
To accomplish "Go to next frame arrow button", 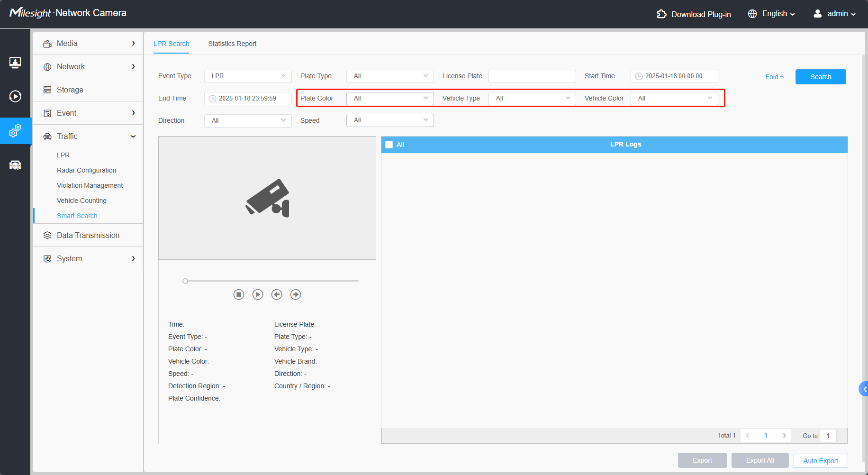I will [x=296, y=294].
